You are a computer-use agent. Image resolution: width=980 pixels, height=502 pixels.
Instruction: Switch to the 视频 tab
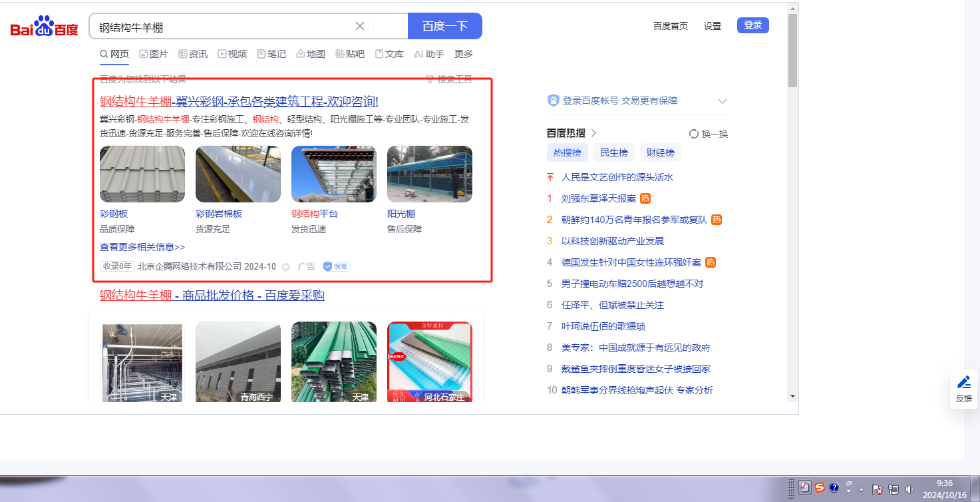click(x=232, y=54)
